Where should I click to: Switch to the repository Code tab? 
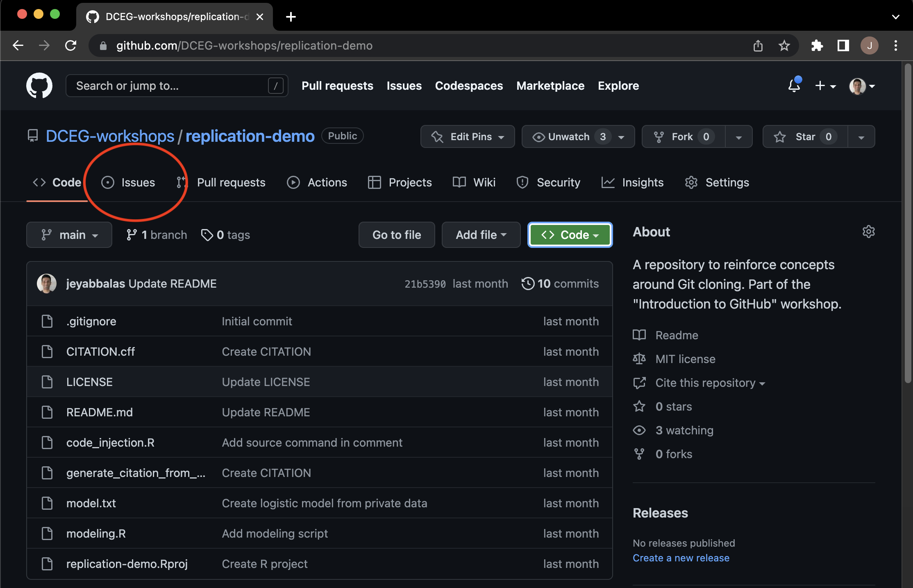pos(57,182)
